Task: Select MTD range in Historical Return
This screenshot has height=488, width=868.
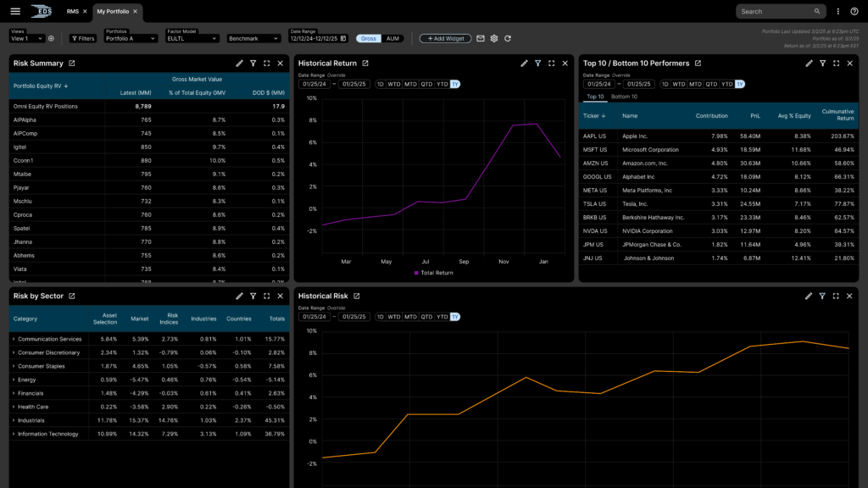Action: pyautogui.click(x=410, y=85)
